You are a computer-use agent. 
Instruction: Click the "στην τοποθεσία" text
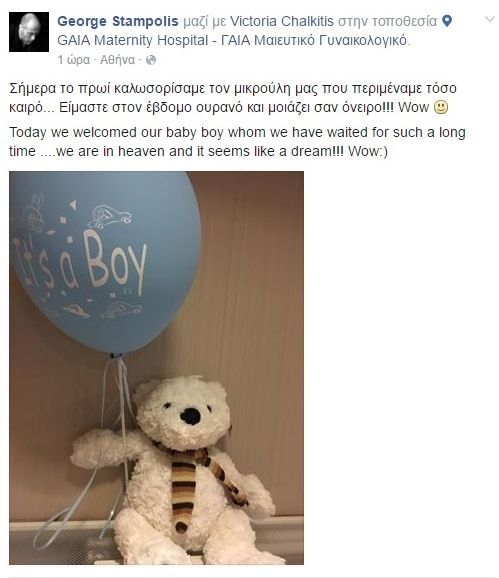tap(387, 21)
